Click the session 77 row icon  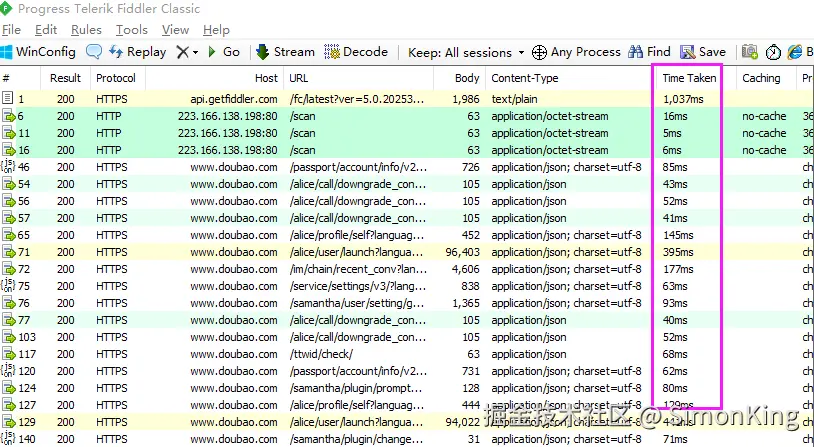pyautogui.click(x=8, y=320)
